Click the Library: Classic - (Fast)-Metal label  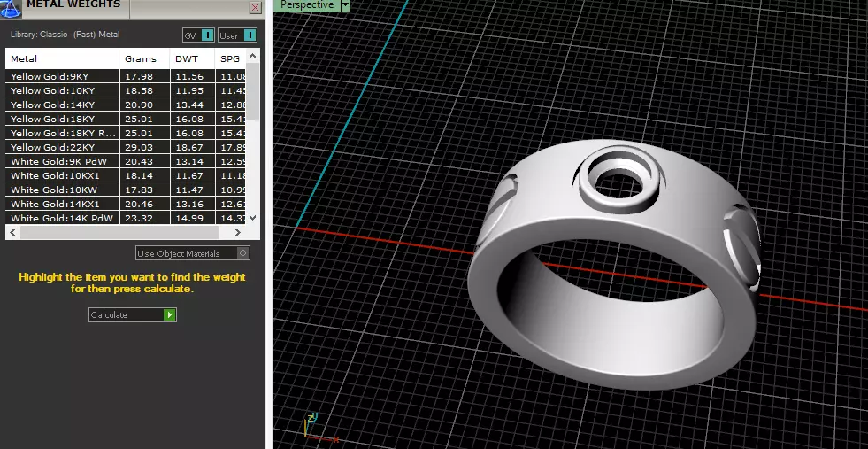(x=65, y=35)
